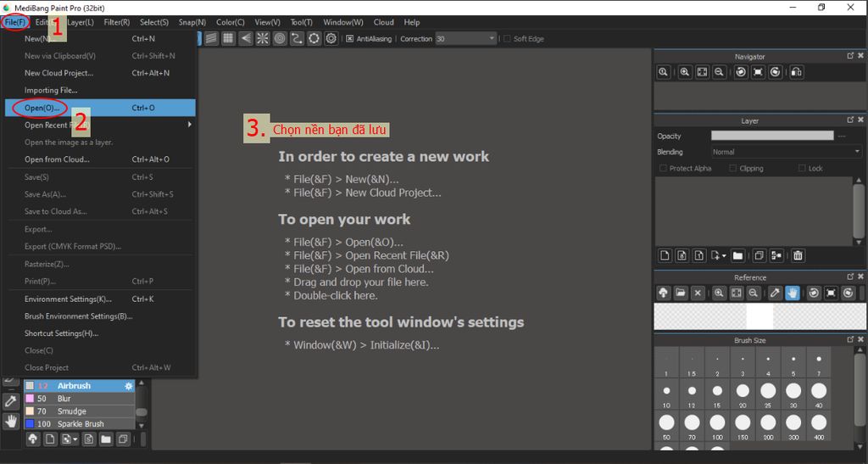Add a layer folder in Layer panel
Screen dimensions: 868x464
coord(737,255)
